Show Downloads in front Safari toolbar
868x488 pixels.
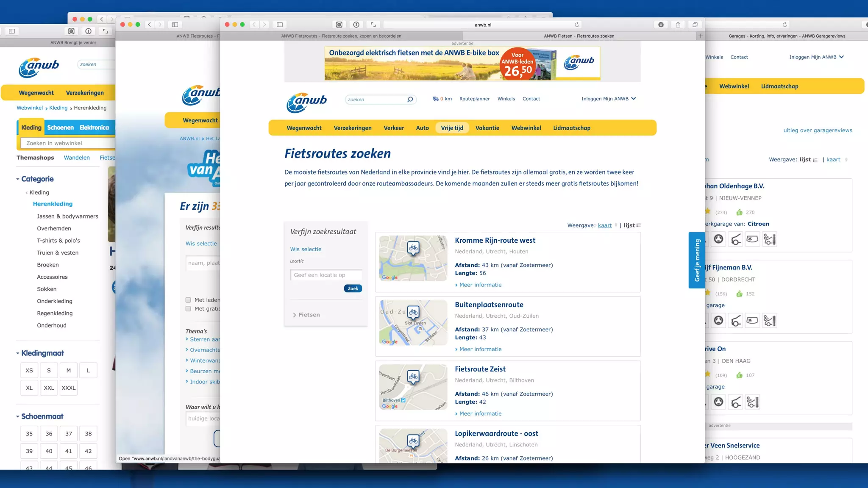[661, 25]
